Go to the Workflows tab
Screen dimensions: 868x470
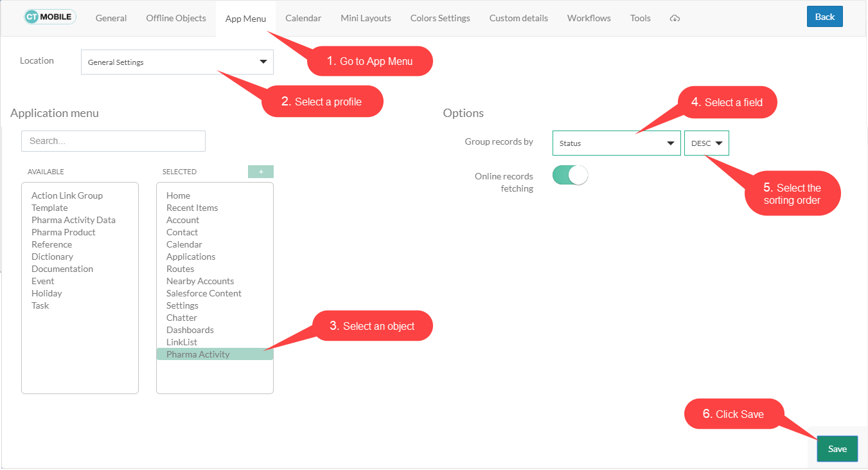click(x=589, y=18)
